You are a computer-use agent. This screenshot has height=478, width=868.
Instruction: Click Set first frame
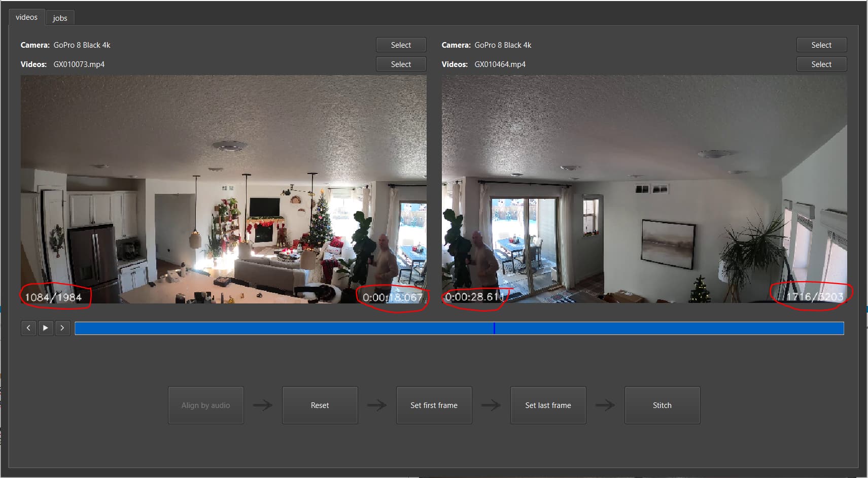434,405
